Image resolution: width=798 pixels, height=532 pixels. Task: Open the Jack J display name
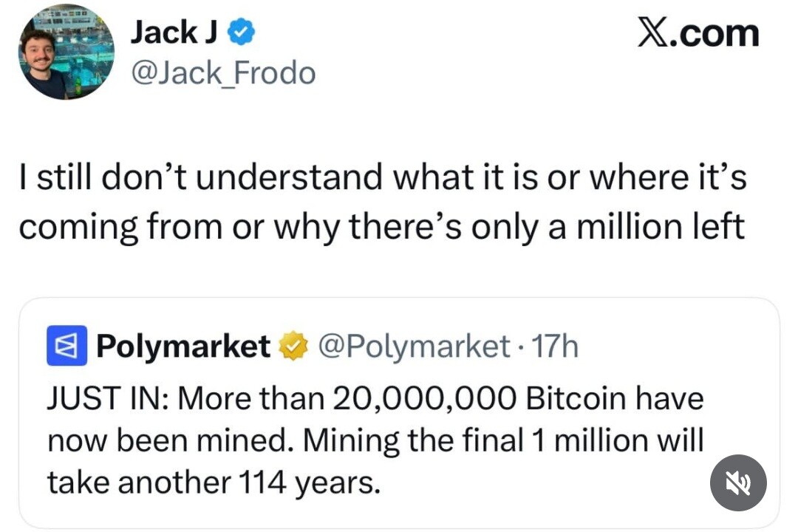point(174,33)
